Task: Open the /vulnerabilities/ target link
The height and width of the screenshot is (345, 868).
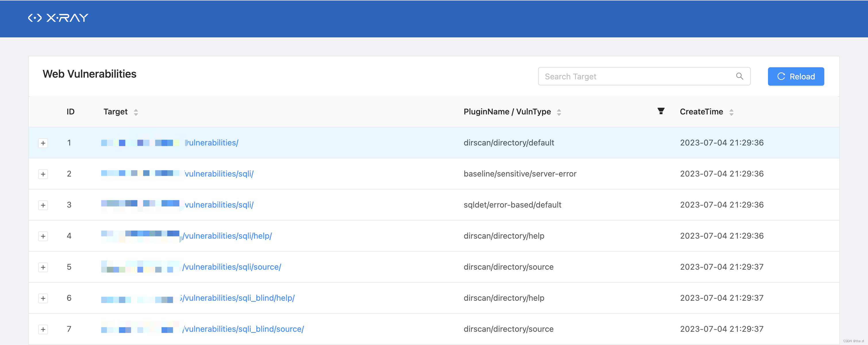Action: [212, 143]
